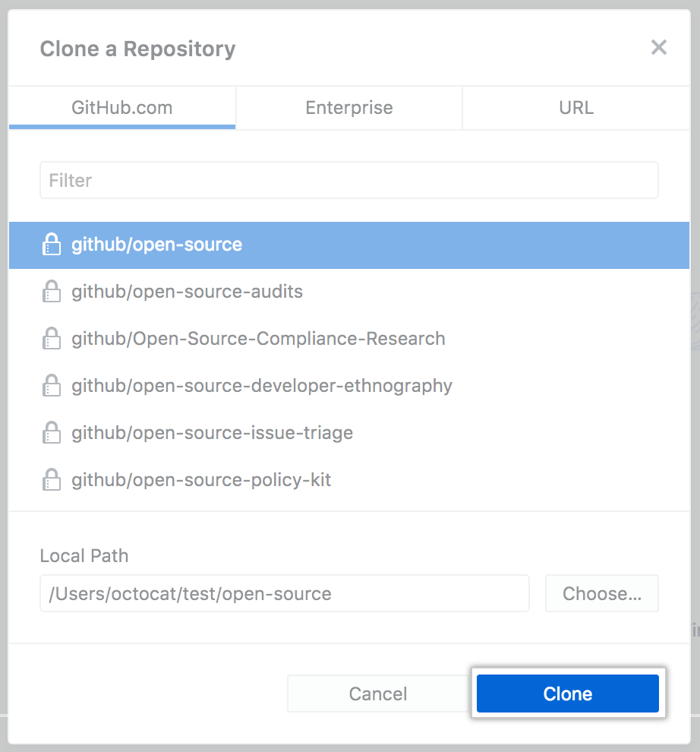
Task: Click the blue Clone button
Action: click(x=567, y=694)
